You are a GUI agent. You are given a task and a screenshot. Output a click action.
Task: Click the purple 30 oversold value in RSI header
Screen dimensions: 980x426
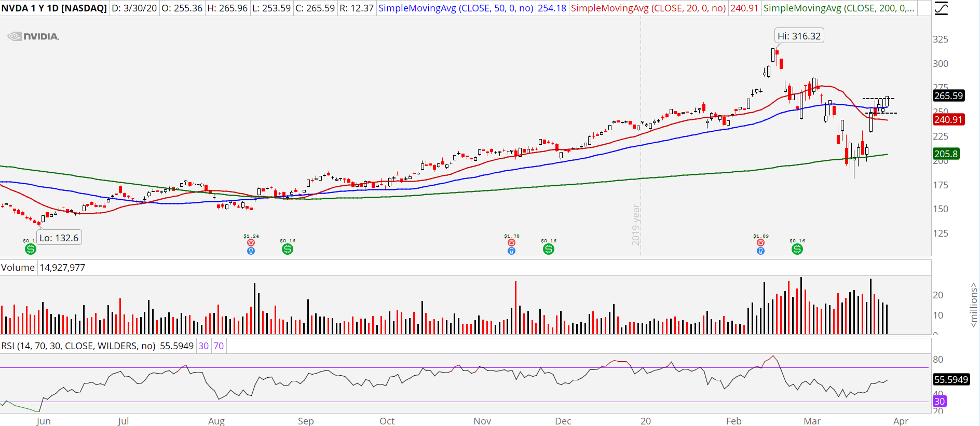pos(203,346)
